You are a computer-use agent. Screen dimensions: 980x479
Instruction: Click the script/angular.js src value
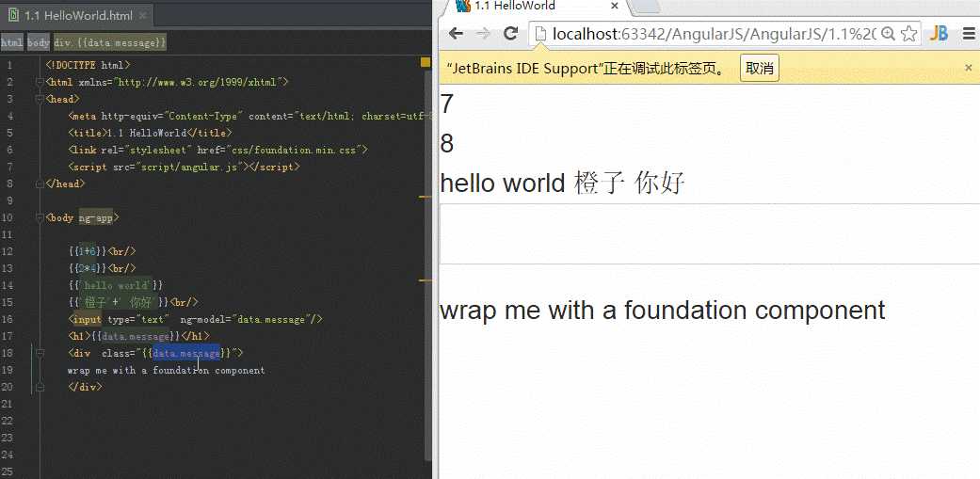point(192,167)
